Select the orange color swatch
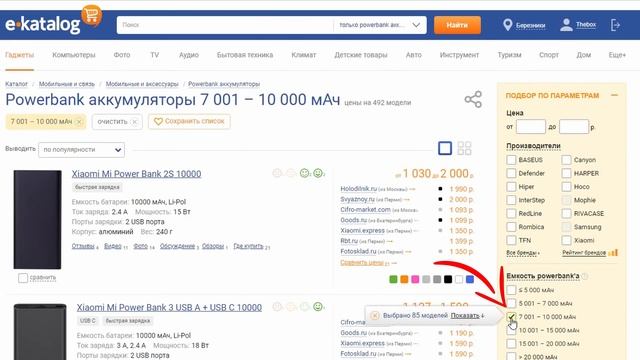The image size is (640, 360). 404,279
